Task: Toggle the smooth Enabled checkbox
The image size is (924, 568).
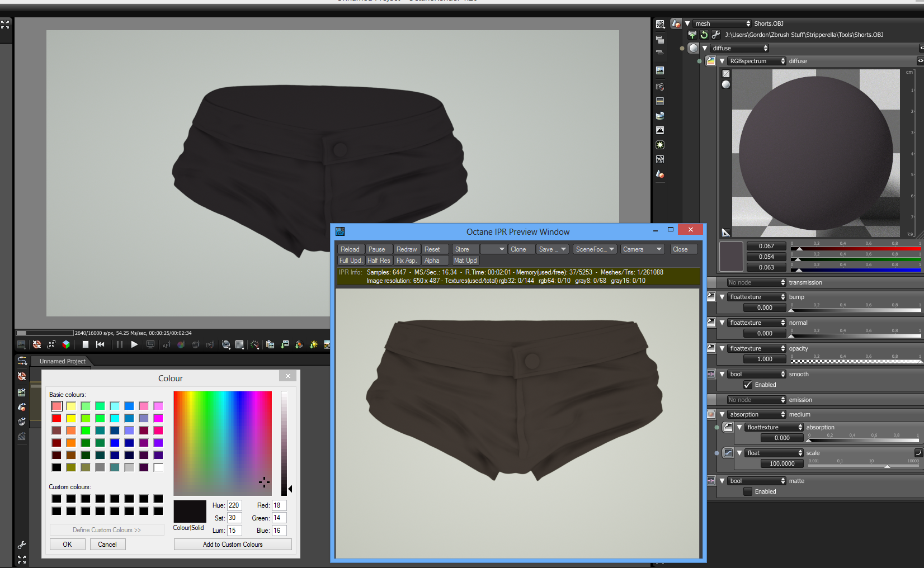Action: [x=748, y=385]
